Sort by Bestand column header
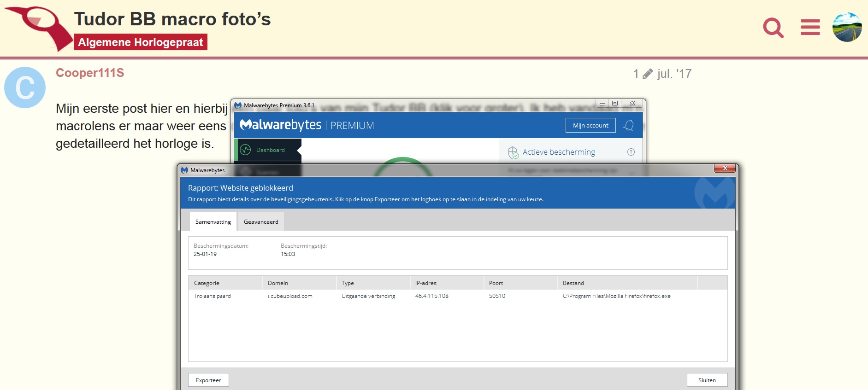868x390 pixels. click(x=627, y=283)
